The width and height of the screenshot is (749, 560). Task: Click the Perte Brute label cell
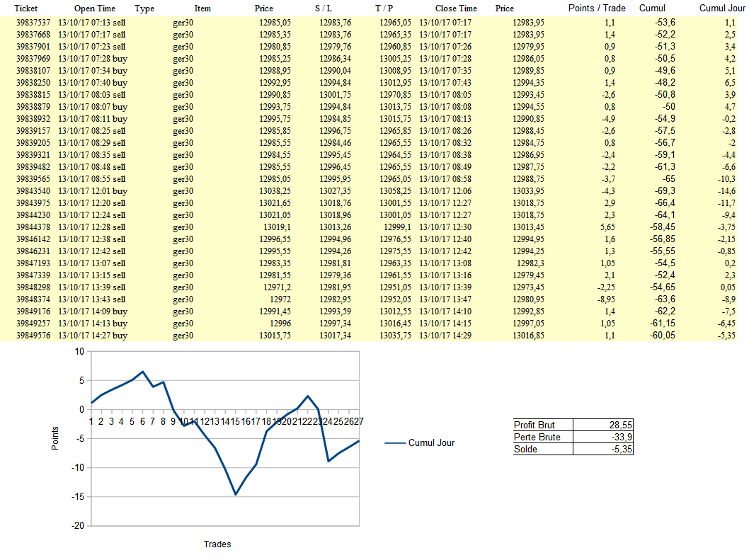pos(543,437)
